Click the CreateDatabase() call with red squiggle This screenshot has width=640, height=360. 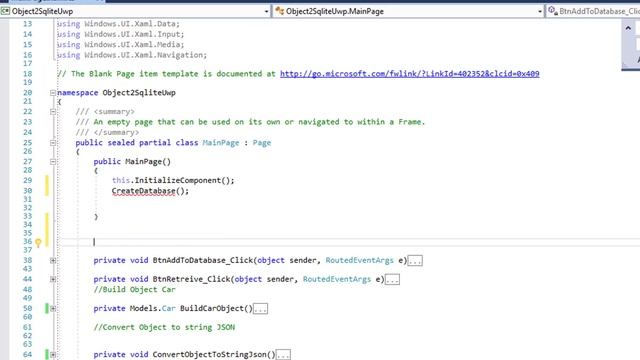pos(150,191)
